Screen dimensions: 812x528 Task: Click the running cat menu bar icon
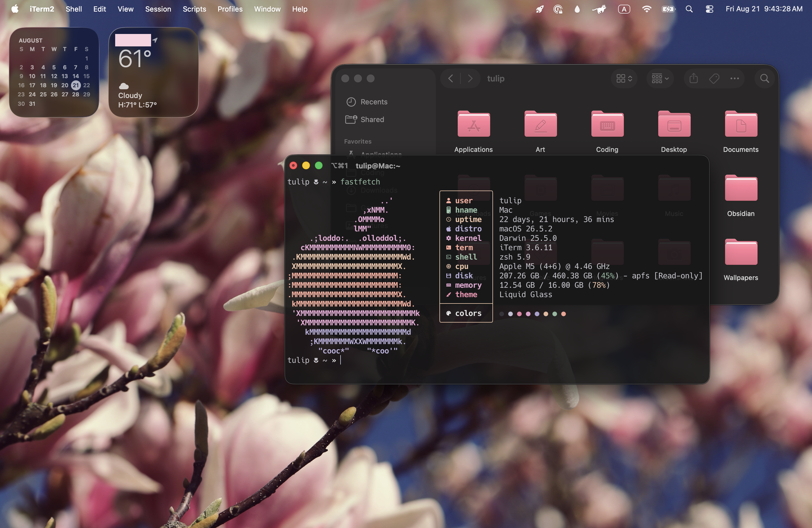click(599, 9)
